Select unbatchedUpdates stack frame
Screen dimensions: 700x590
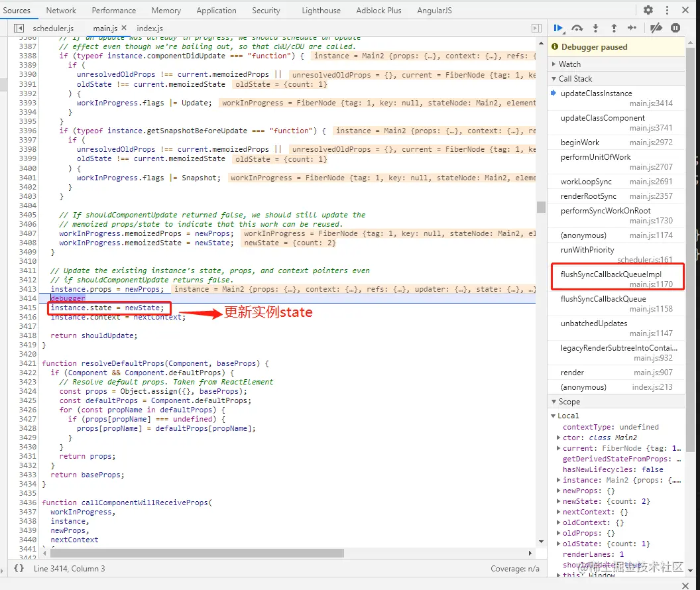click(x=616, y=328)
